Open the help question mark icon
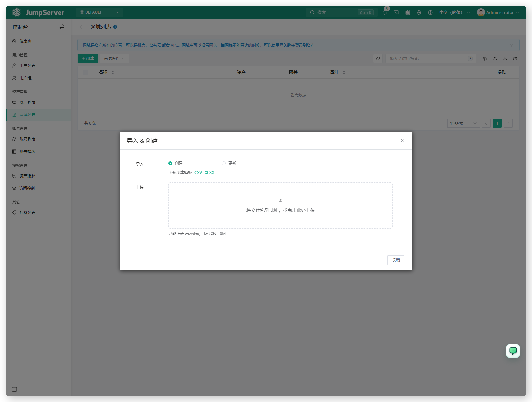Screen dimensions: 532x402 tap(430, 12)
